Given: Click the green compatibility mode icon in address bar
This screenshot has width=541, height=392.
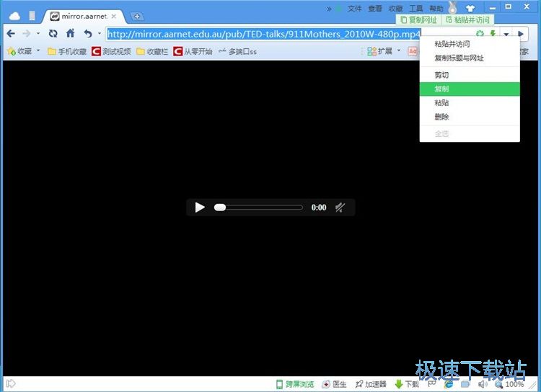Looking at the screenshot, I should pyautogui.click(x=480, y=33).
